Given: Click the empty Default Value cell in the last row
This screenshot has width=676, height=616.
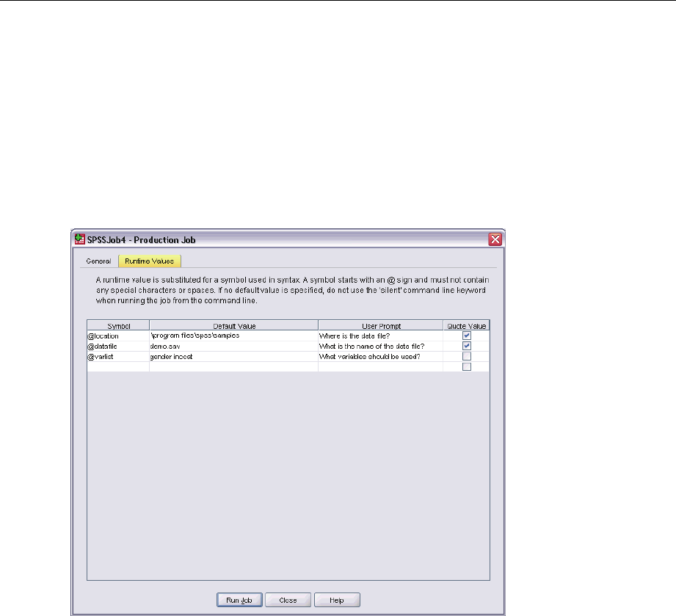Looking at the screenshot, I should pos(233,366).
